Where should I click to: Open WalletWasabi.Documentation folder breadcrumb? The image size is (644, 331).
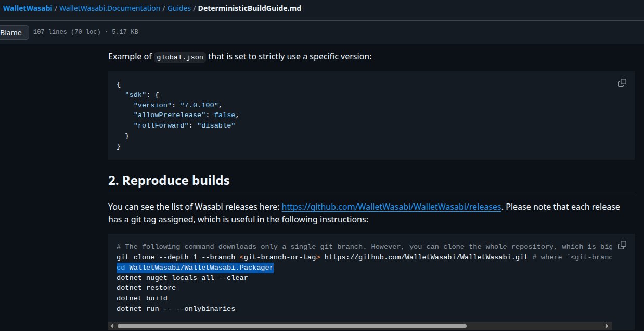click(110, 8)
